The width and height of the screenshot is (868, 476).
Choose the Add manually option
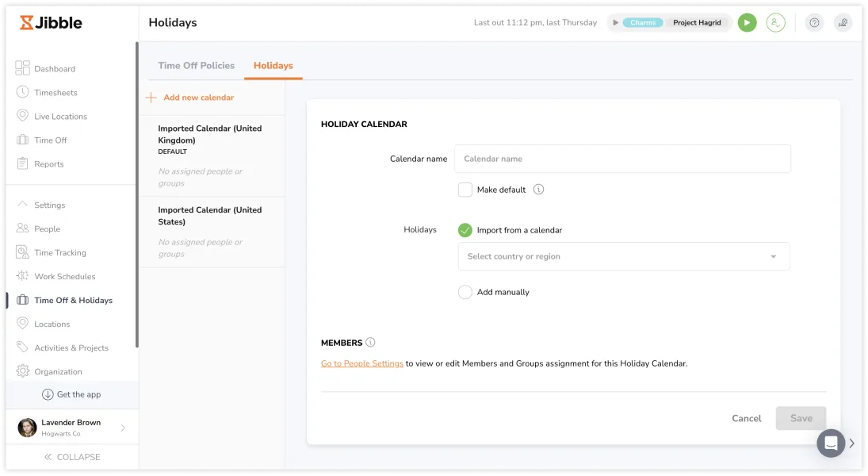point(465,292)
